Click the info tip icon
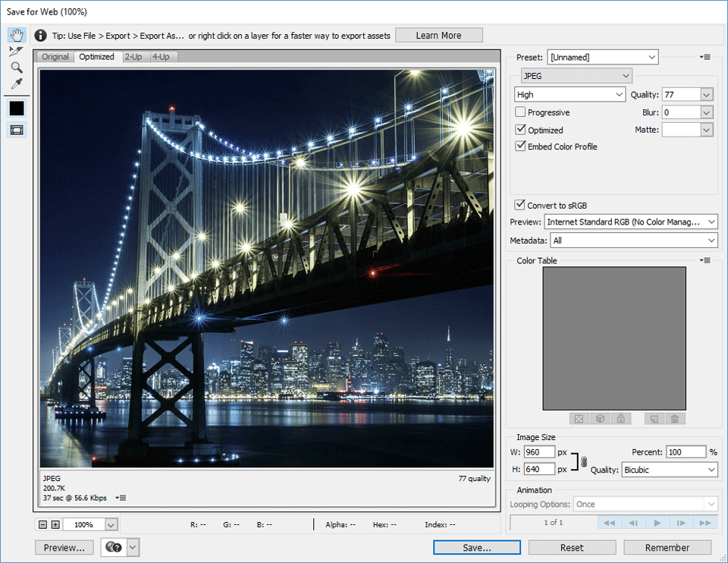Viewport: 728px width, 563px height. (40, 36)
